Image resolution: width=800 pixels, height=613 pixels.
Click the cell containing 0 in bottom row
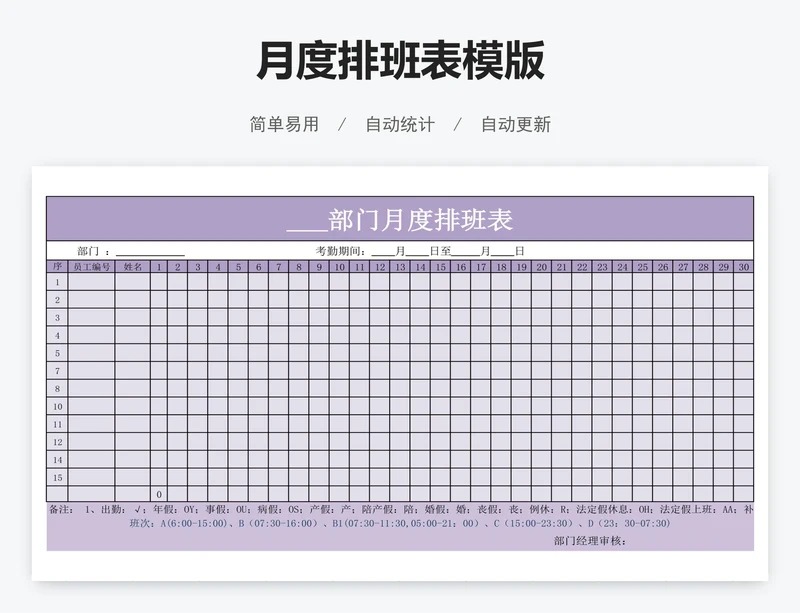[159, 494]
